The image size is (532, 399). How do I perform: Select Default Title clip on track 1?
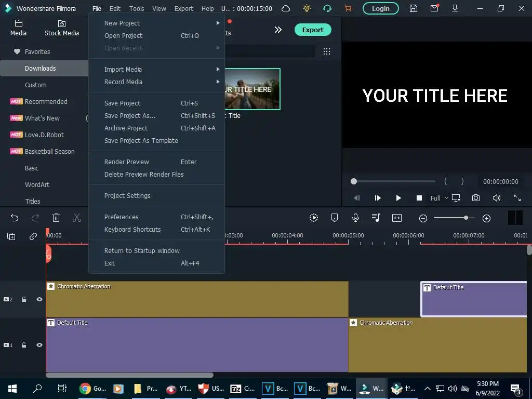[x=197, y=345]
